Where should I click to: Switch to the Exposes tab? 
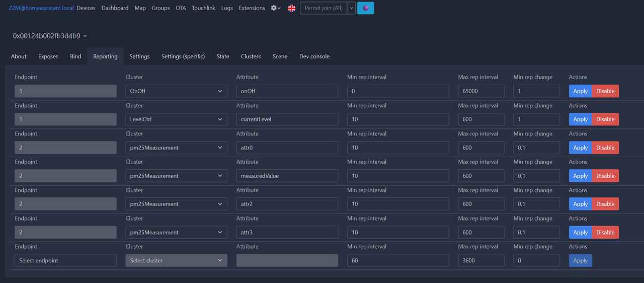[x=48, y=56]
